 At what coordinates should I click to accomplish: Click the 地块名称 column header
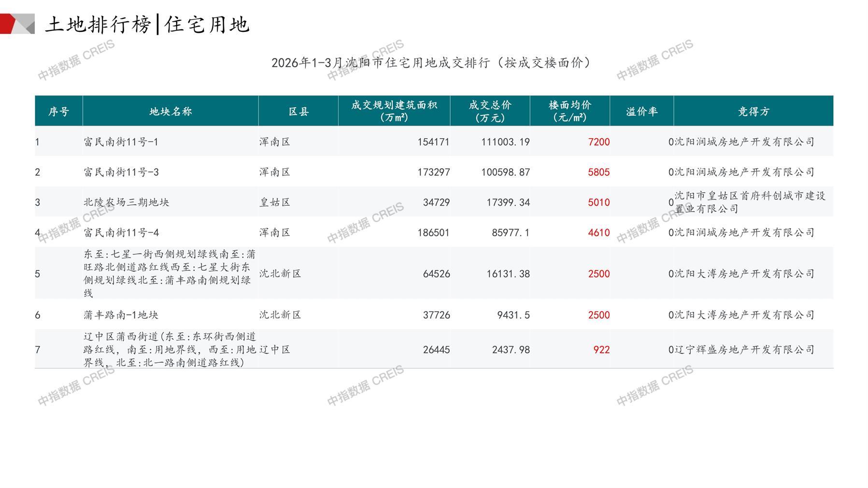(171, 112)
